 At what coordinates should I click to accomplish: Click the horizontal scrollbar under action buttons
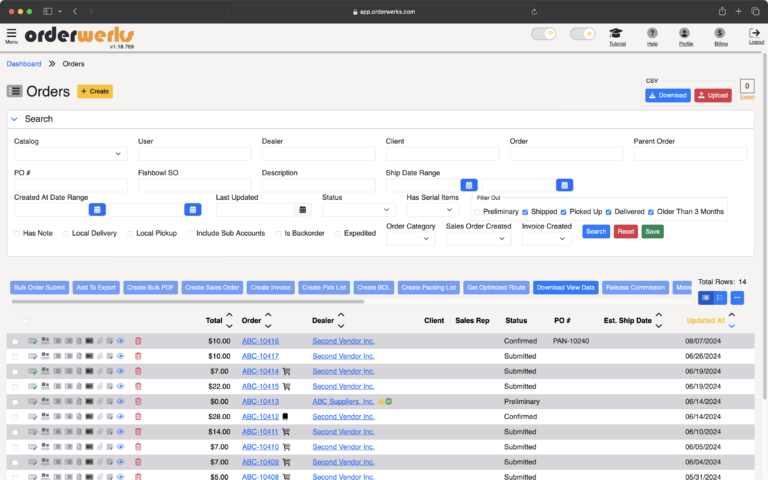coord(188,302)
